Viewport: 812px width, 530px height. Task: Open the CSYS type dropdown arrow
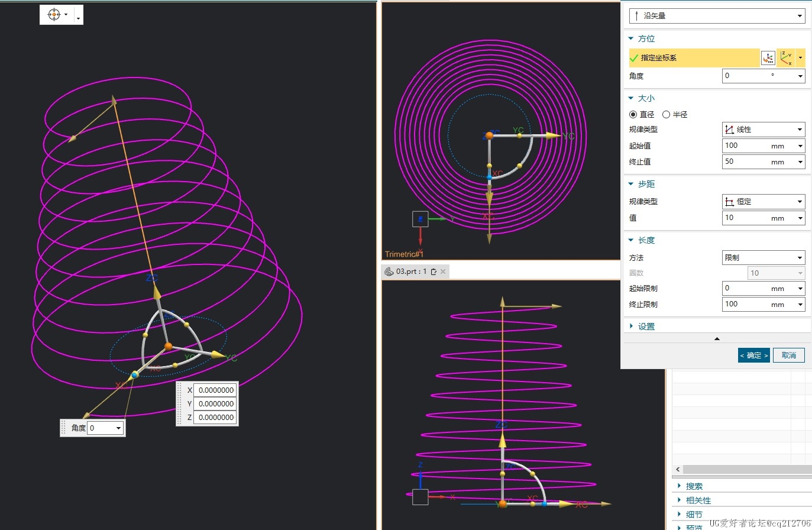point(801,58)
